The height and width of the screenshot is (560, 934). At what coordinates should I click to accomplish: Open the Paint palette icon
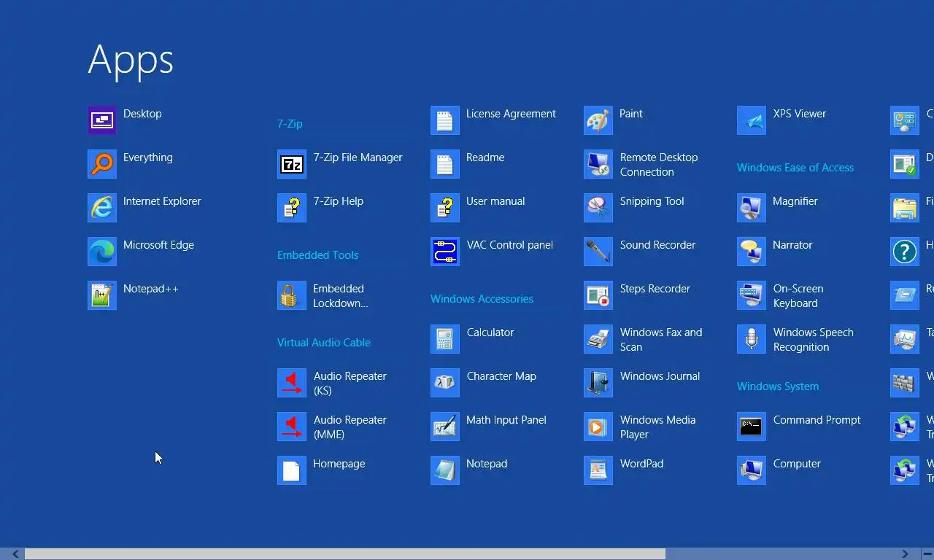pyautogui.click(x=598, y=120)
